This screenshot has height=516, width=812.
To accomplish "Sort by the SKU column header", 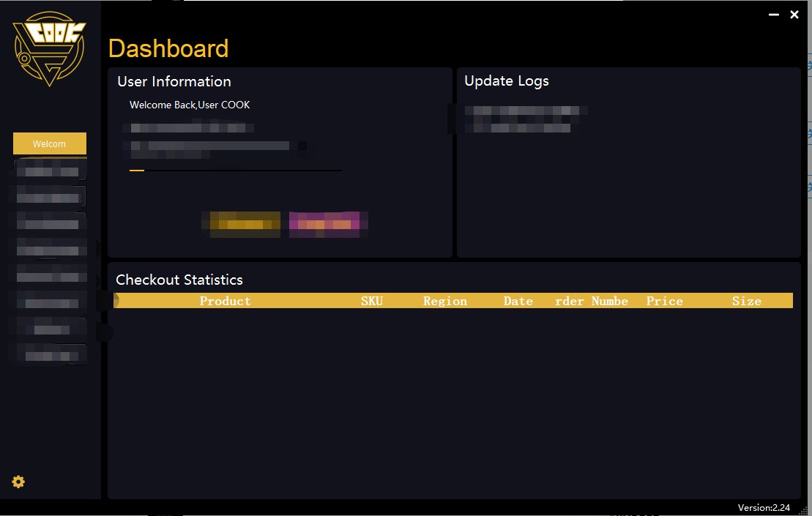I will click(x=372, y=301).
